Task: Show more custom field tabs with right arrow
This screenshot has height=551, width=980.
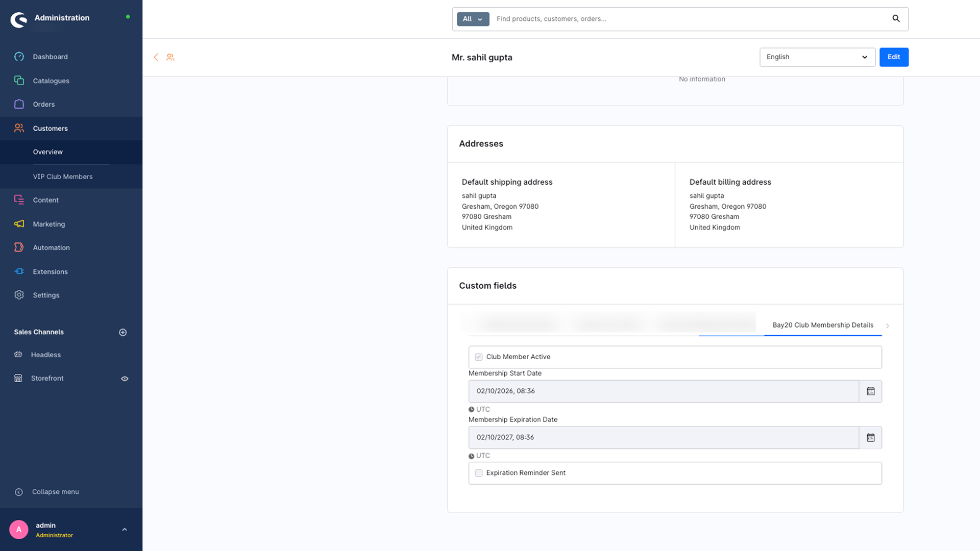Action: click(x=888, y=325)
